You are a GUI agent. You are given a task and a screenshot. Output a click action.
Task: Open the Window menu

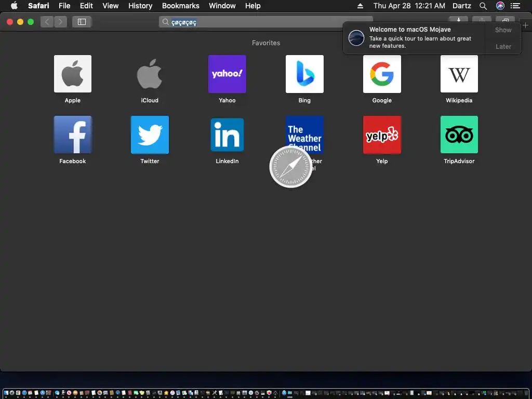[x=222, y=6]
